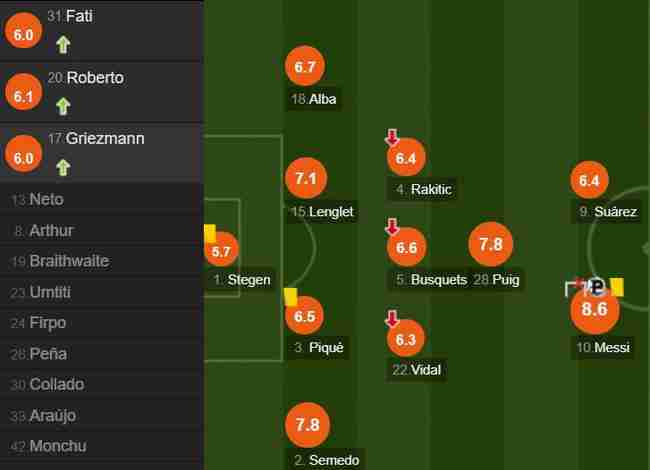Screen dimensions: 650x470
Task: Click the green sub-in arrow under Fati
Action: point(63,45)
